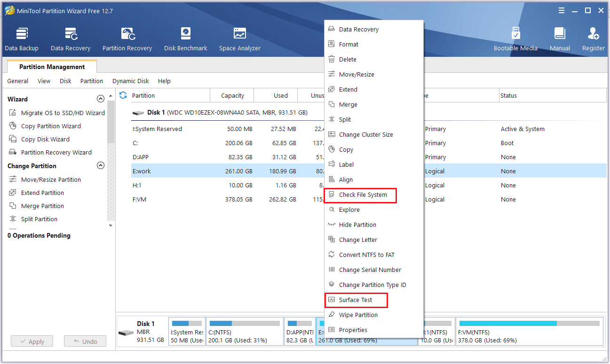Choose Align in the context menu
The image size is (610, 364).
(374, 179)
